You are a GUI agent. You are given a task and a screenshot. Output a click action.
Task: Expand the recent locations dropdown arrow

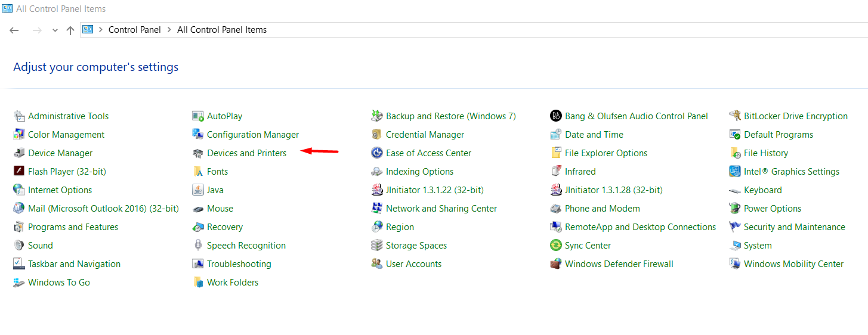[55, 30]
